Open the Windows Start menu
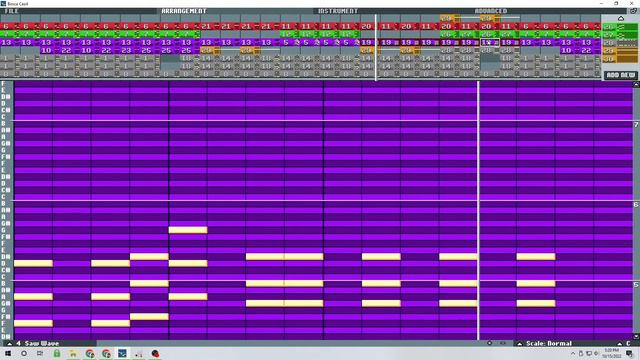This screenshot has height=360, width=640. 8,353
